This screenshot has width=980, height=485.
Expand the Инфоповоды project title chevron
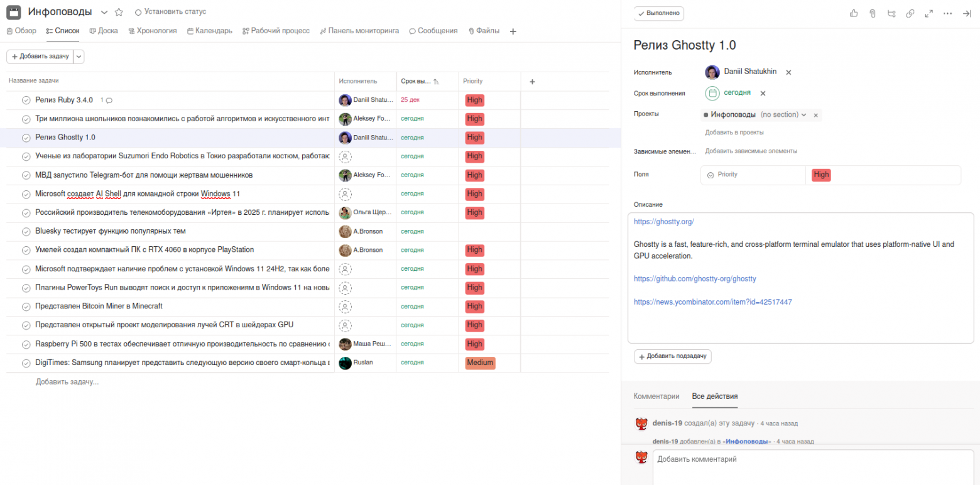[104, 12]
